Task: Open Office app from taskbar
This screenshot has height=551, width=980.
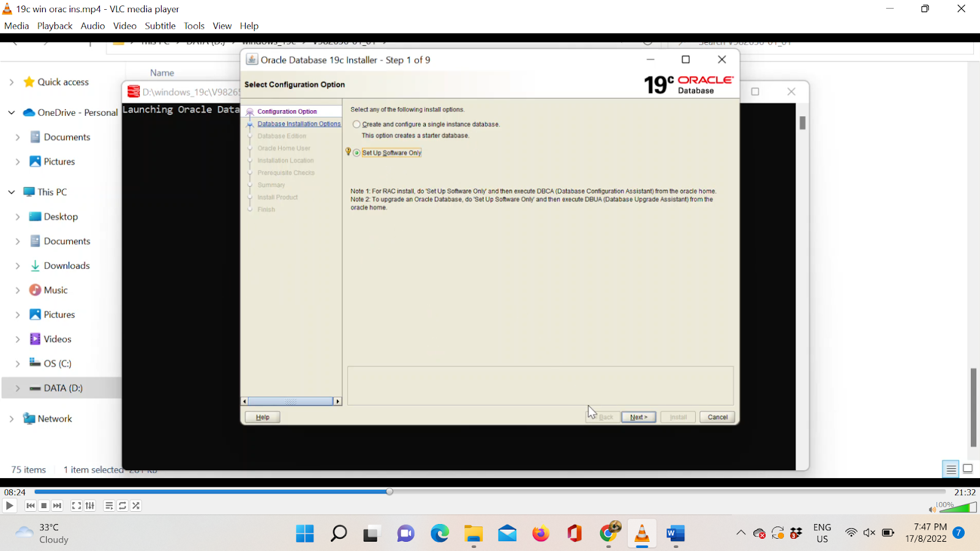Action: point(575,534)
